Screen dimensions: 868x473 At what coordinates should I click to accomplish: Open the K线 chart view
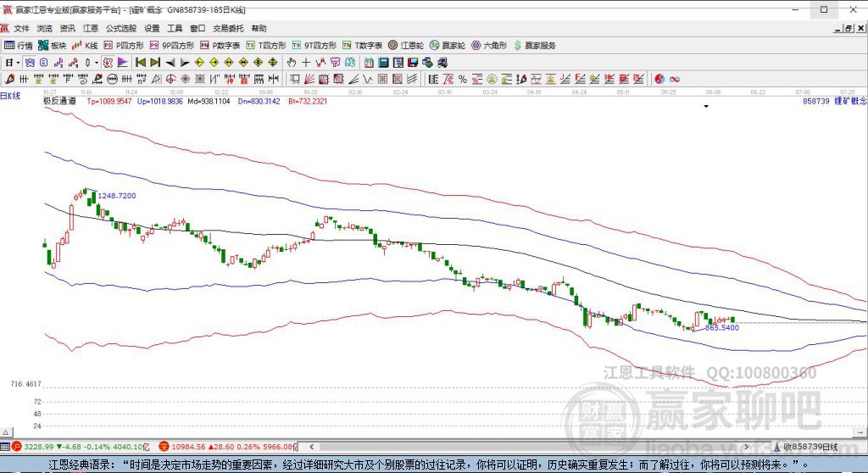(x=85, y=46)
